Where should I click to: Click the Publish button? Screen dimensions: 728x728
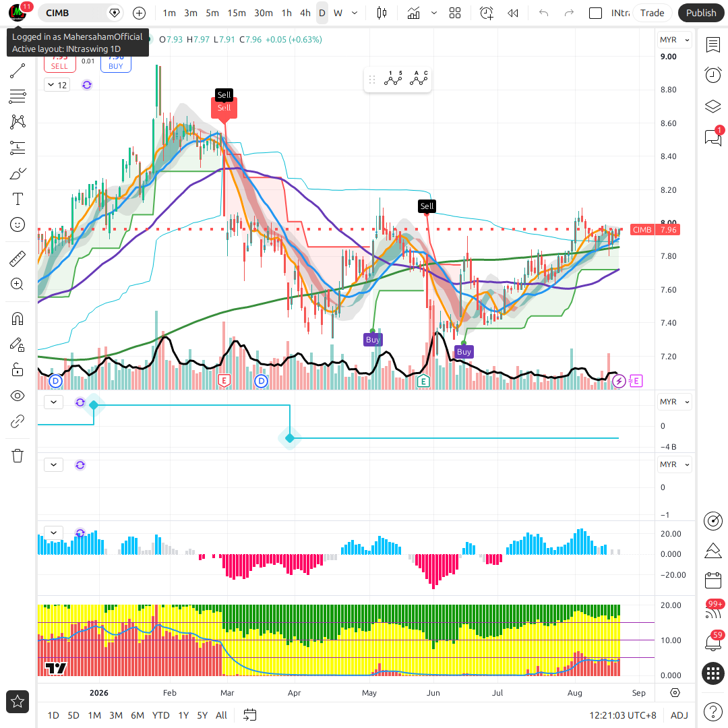point(701,13)
